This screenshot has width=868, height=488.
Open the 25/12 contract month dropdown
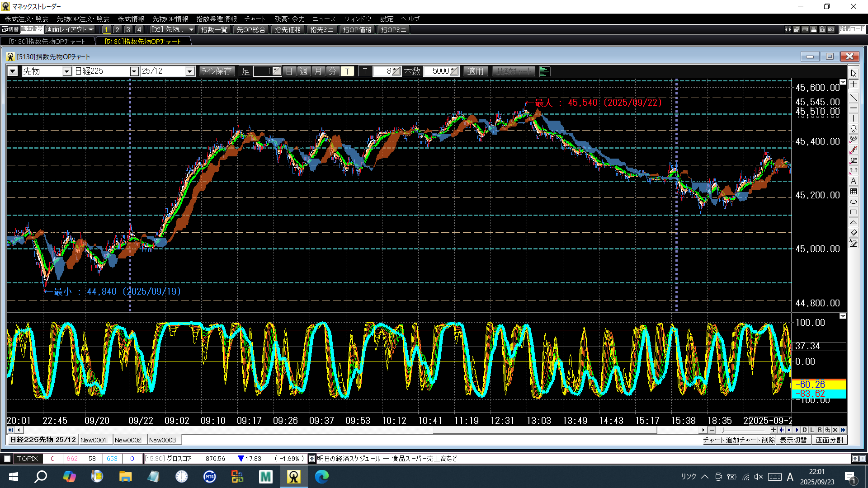[x=190, y=71]
